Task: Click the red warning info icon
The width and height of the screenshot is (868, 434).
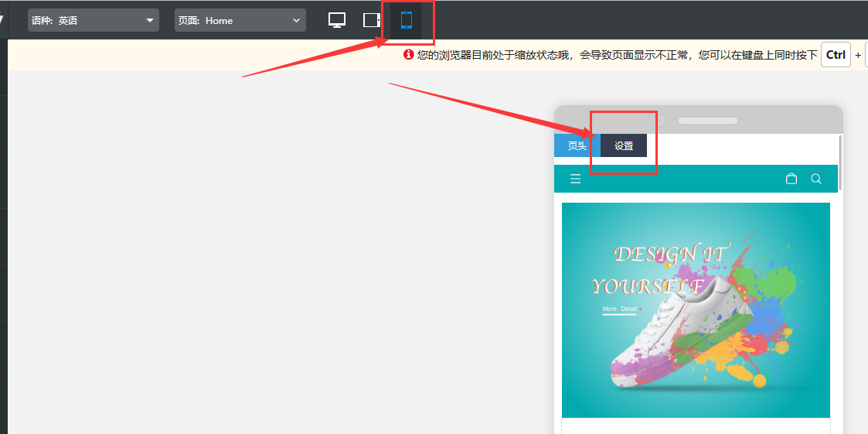Action: coord(409,55)
